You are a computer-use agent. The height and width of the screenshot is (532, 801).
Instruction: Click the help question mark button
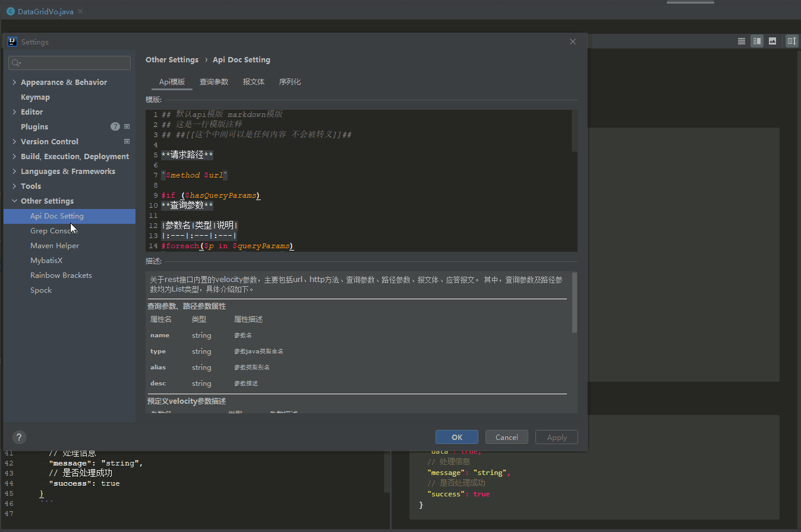click(x=19, y=437)
